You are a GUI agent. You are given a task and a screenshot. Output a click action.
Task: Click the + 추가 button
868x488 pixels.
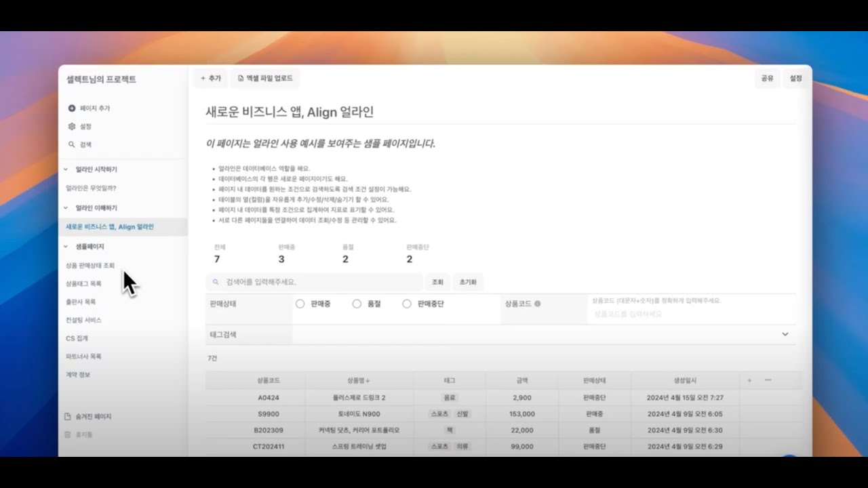coord(210,79)
